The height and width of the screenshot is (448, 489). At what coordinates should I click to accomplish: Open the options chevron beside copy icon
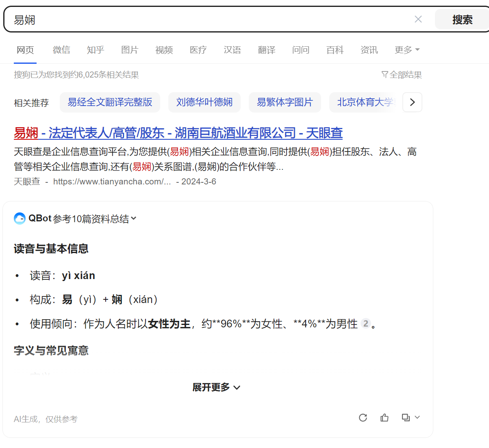point(417,417)
